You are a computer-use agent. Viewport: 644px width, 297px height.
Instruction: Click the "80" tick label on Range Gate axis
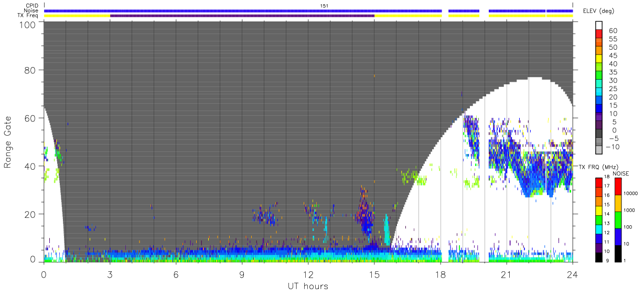30,70
